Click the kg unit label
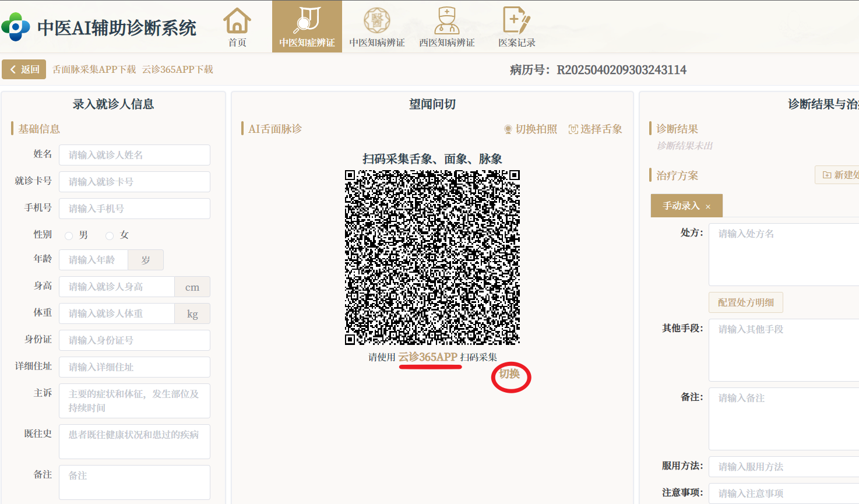The image size is (859, 504). [x=192, y=313]
